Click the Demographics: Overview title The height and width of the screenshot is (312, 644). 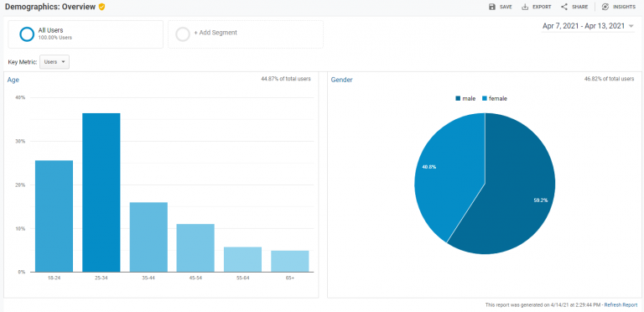(x=50, y=7)
